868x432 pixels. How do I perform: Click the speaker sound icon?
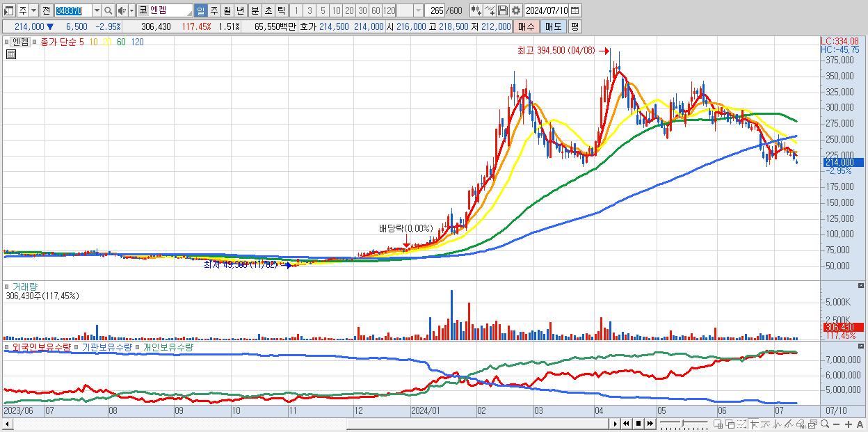pyautogui.click(x=122, y=10)
